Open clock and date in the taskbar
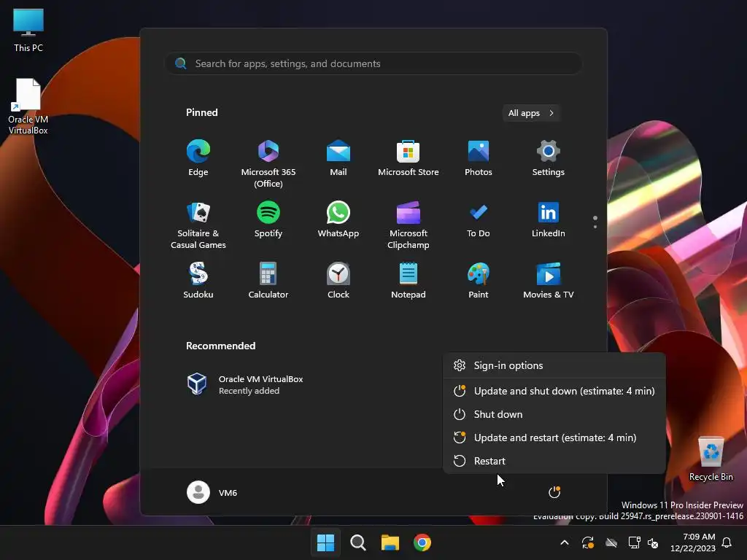Screen dimensions: 747x560 (693, 542)
